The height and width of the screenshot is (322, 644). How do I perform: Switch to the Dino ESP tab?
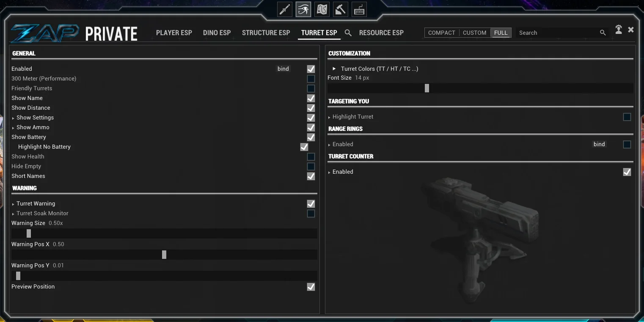pyautogui.click(x=217, y=33)
